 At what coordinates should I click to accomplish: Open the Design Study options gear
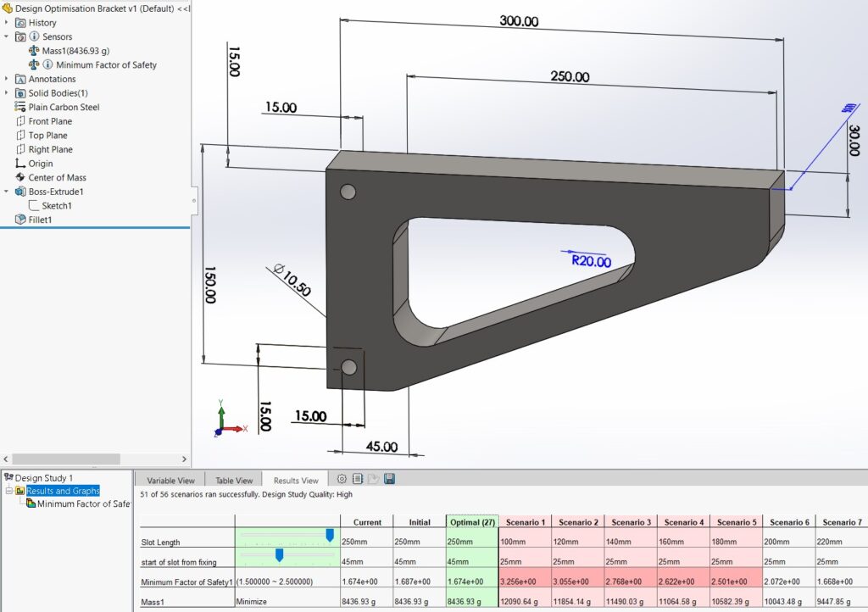pyautogui.click(x=342, y=480)
